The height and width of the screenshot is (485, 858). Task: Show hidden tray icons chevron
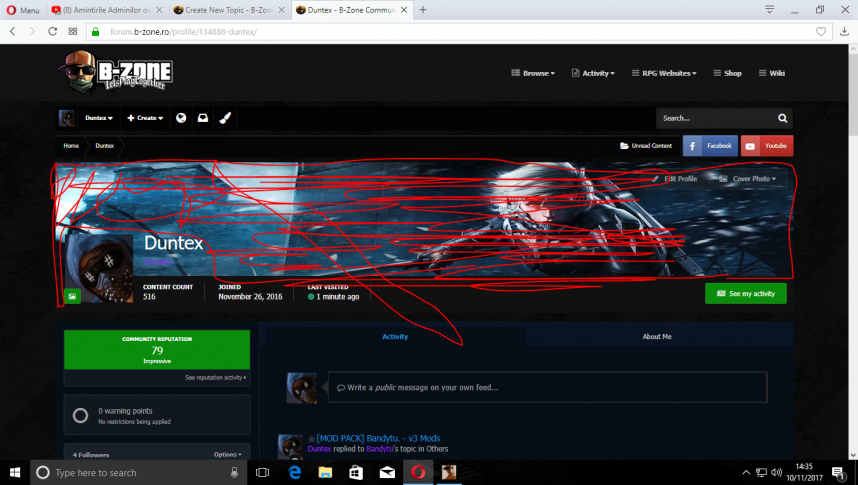746,472
